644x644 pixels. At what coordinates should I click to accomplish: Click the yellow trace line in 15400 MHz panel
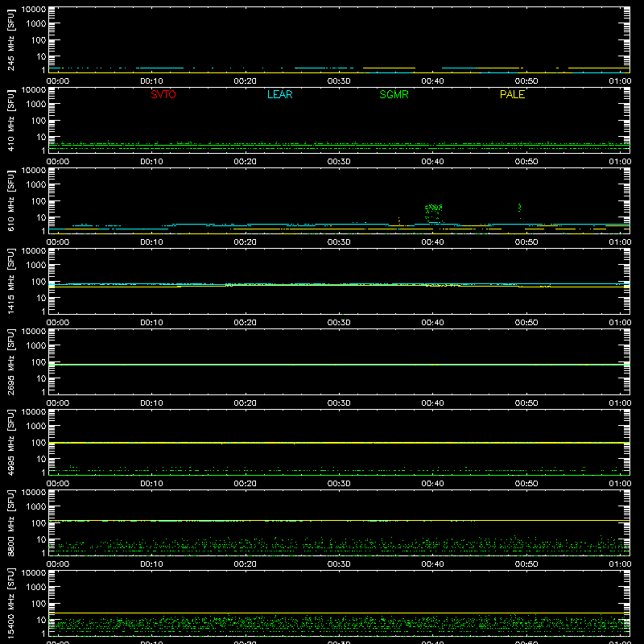coord(339,613)
